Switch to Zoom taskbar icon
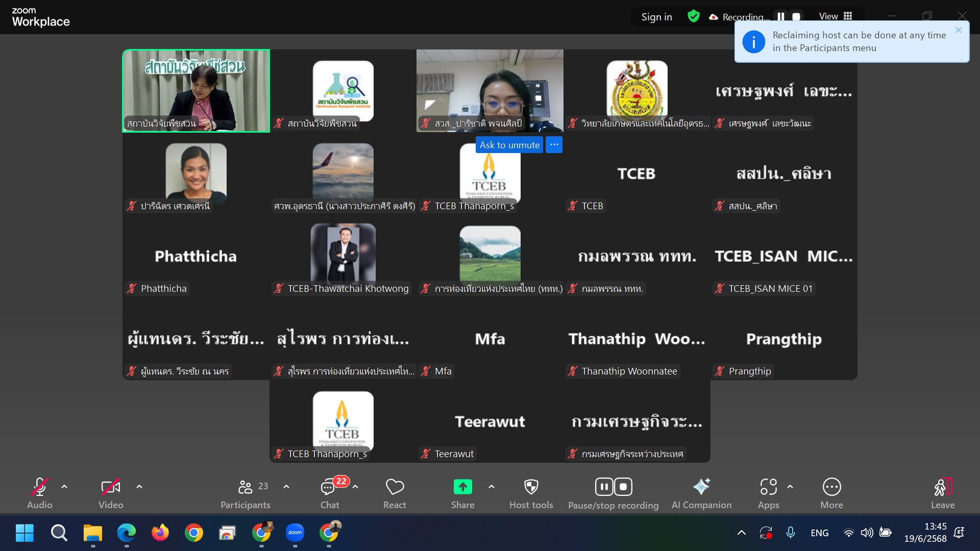Image resolution: width=980 pixels, height=551 pixels. (x=295, y=533)
